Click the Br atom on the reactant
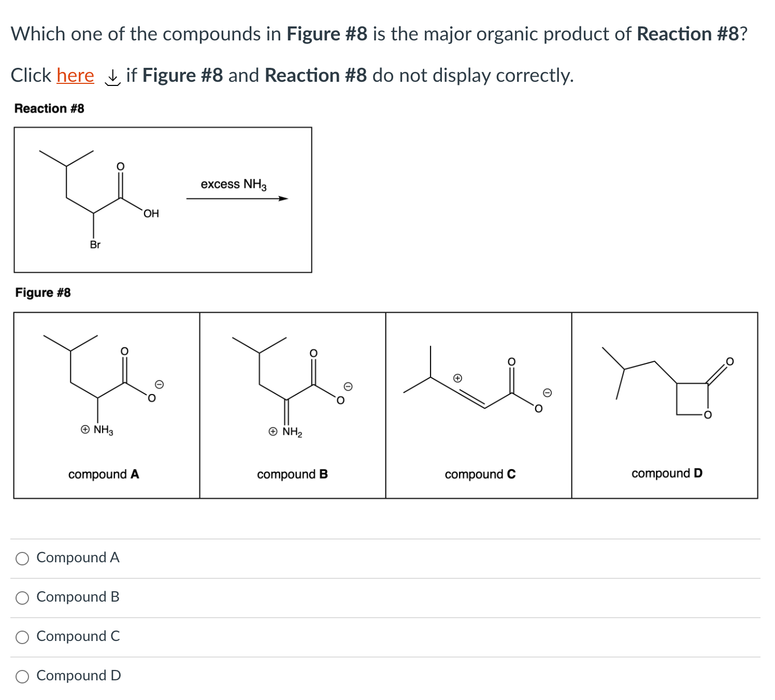The width and height of the screenshot is (775, 700). 95,245
